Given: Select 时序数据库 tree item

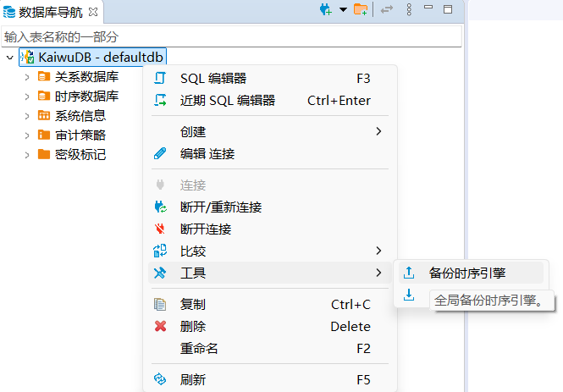Looking at the screenshot, I should pos(86,97).
